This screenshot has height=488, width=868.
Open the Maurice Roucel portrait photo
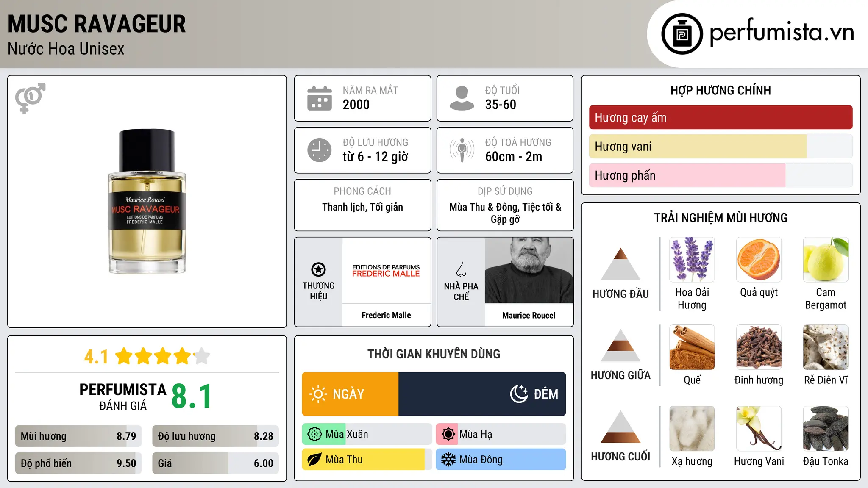(529, 270)
